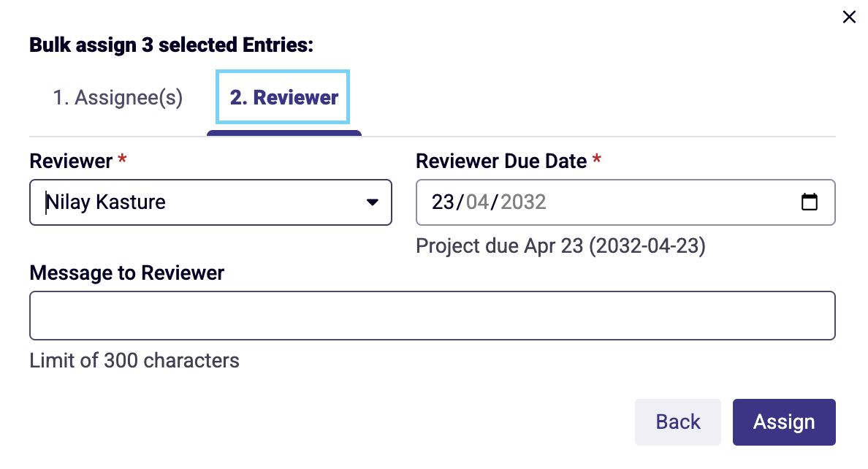
Task: Click the red asterisk beside Reviewer Due Date
Action: pos(597,159)
